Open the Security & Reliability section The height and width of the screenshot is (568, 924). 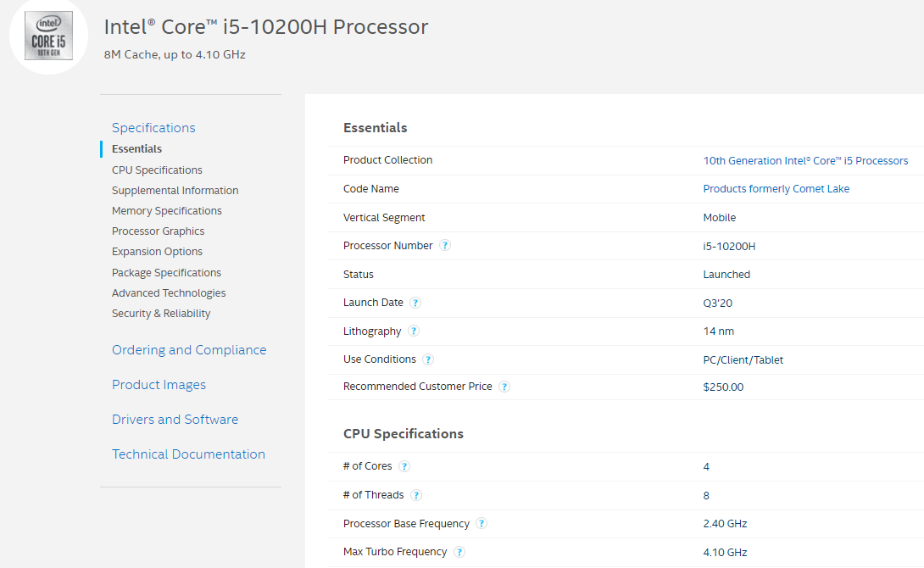pos(161,313)
